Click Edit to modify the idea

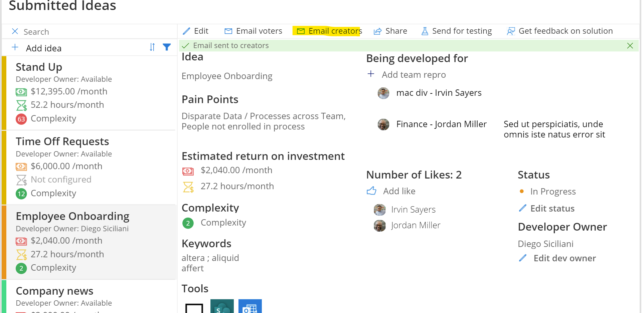(196, 31)
